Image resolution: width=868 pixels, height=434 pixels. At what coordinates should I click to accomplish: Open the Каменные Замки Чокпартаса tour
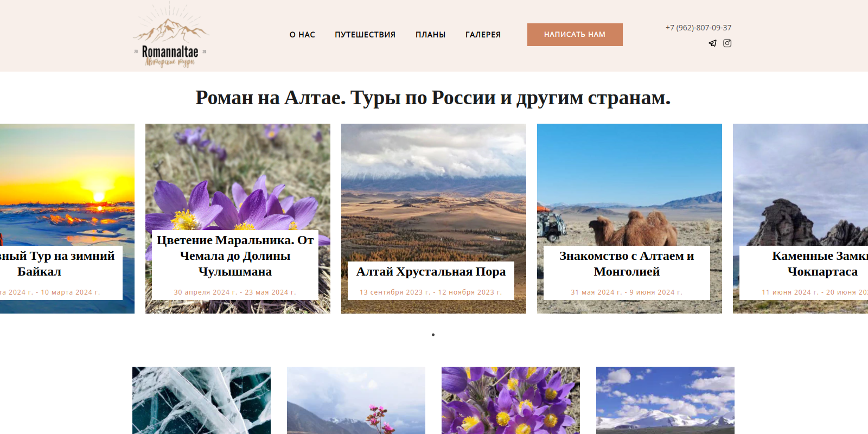point(801,219)
